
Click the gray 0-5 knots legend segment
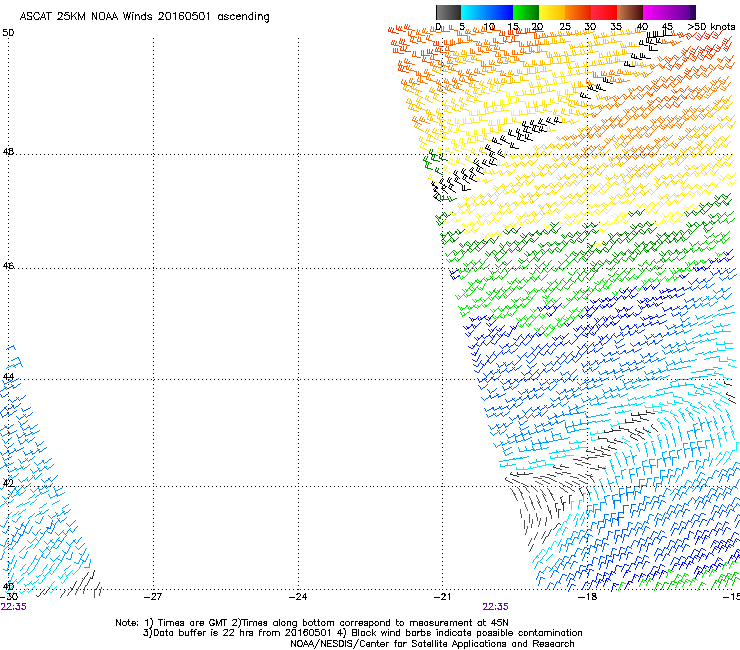point(448,12)
